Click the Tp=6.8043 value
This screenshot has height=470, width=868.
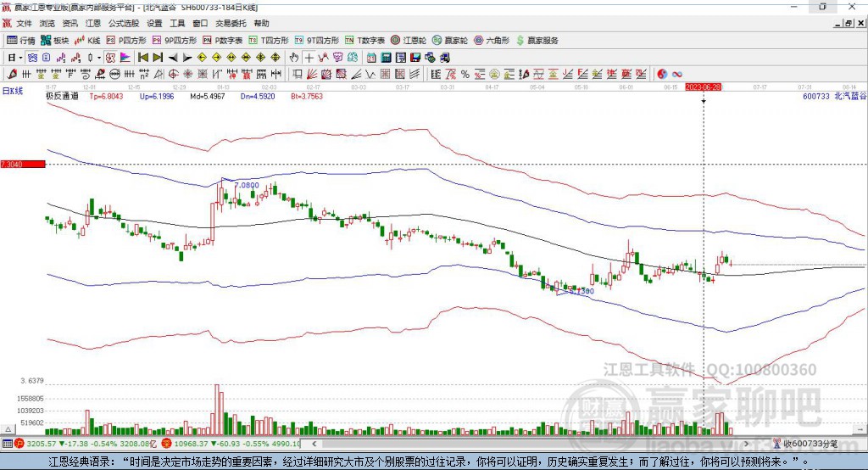tap(106, 96)
